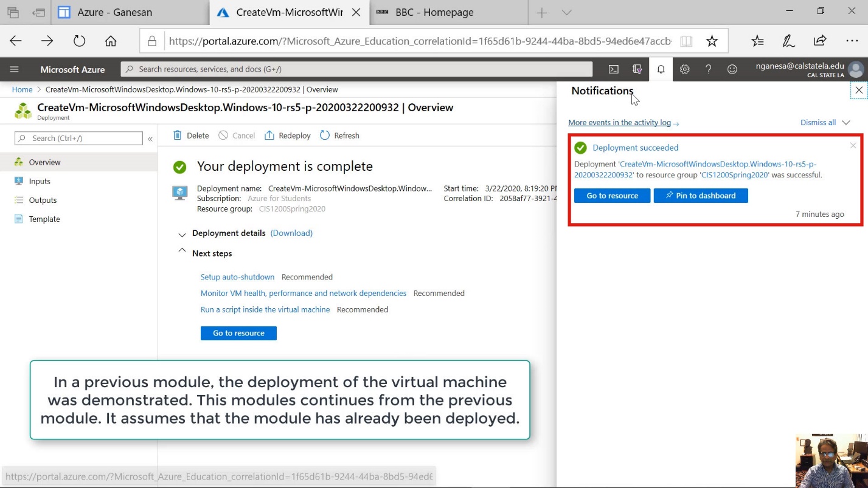Click the Directory and subscription filter icon
Screen dimensions: 868x488
tap(637, 69)
